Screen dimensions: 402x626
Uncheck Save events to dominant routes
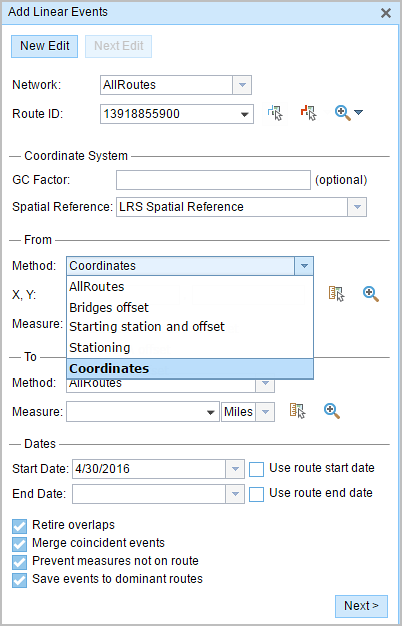point(20,580)
